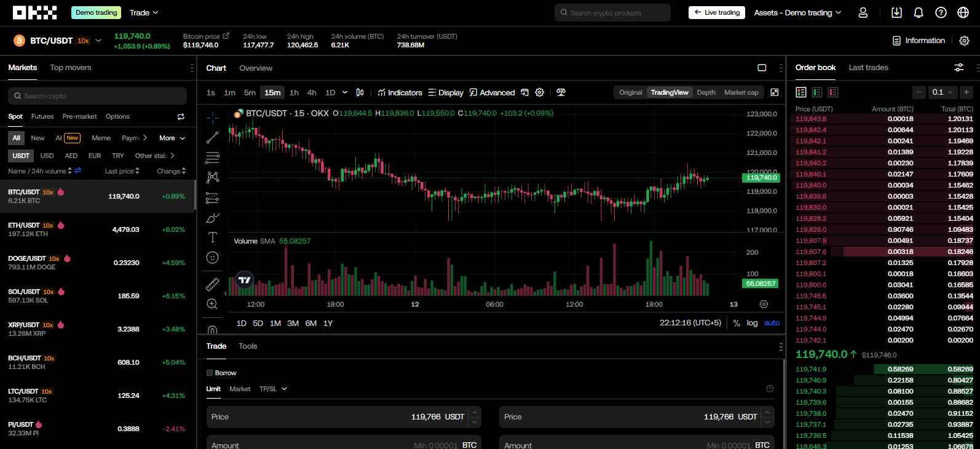Image resolution: width=980 pixels, height=449 pixels.
Task: Expand the TP/SL order type dropdown
Action: tap(273, 389)
